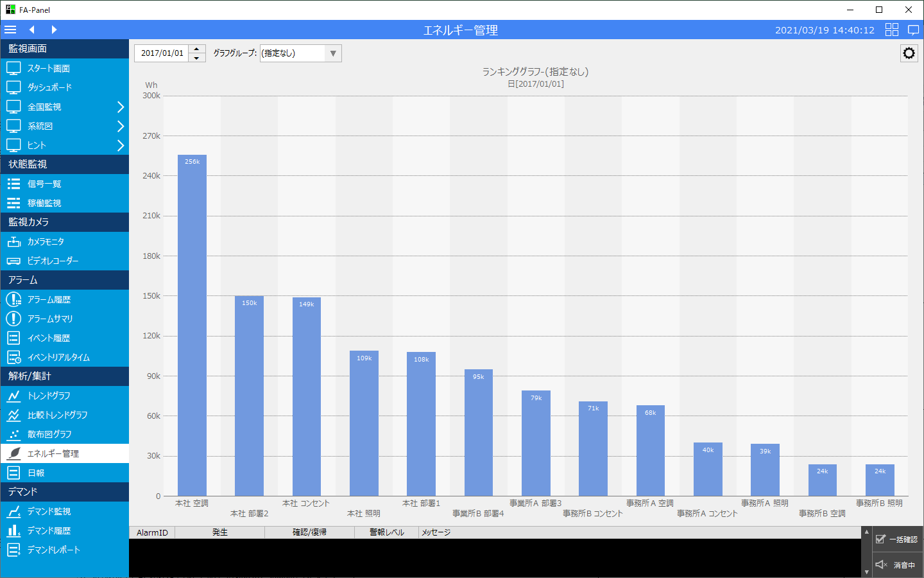Click the ビデオレコーダー icon

pos(13,261)
